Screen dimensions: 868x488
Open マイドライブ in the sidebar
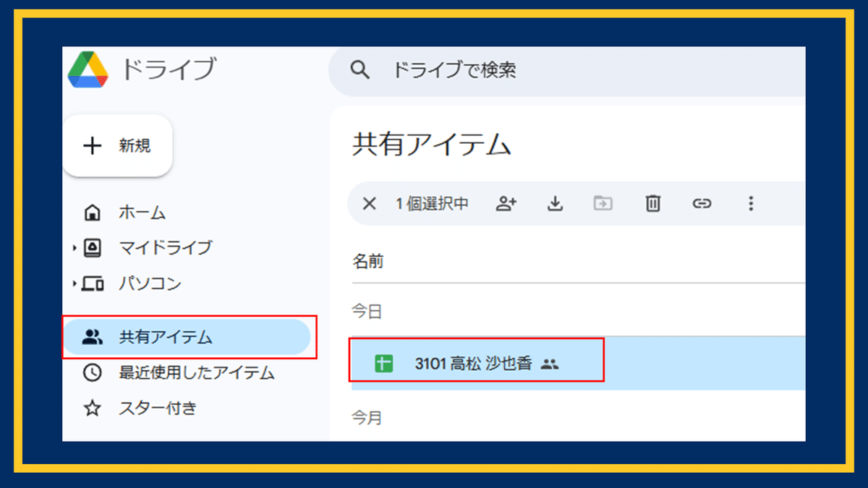166,248
